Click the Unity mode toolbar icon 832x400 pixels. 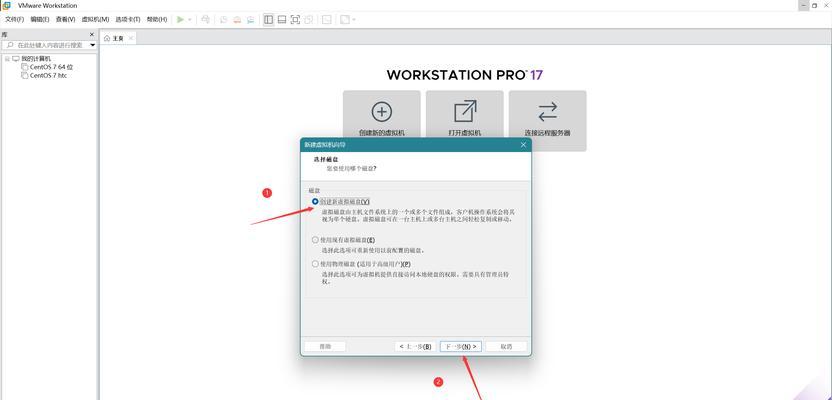308,20
